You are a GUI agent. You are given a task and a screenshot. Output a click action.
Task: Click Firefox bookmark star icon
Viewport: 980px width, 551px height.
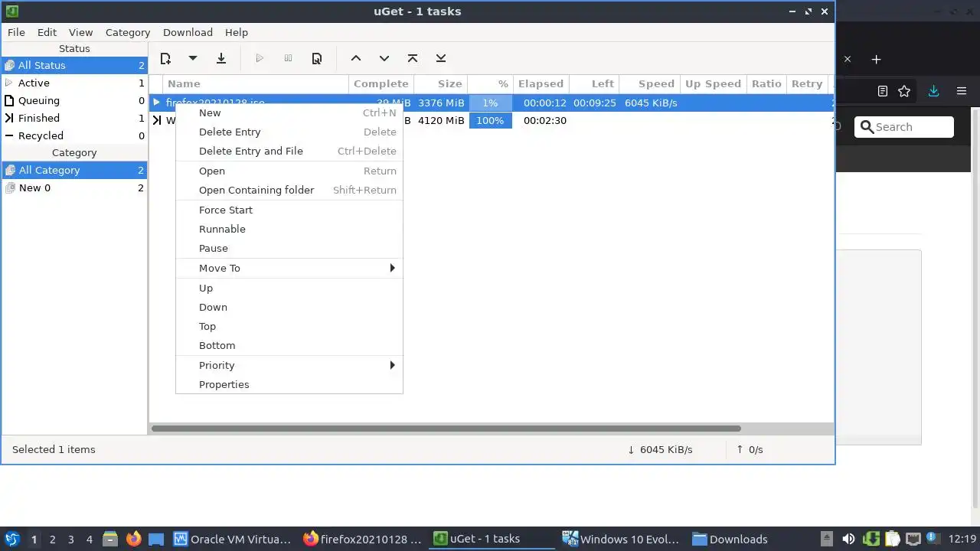(x=904, y=91)
